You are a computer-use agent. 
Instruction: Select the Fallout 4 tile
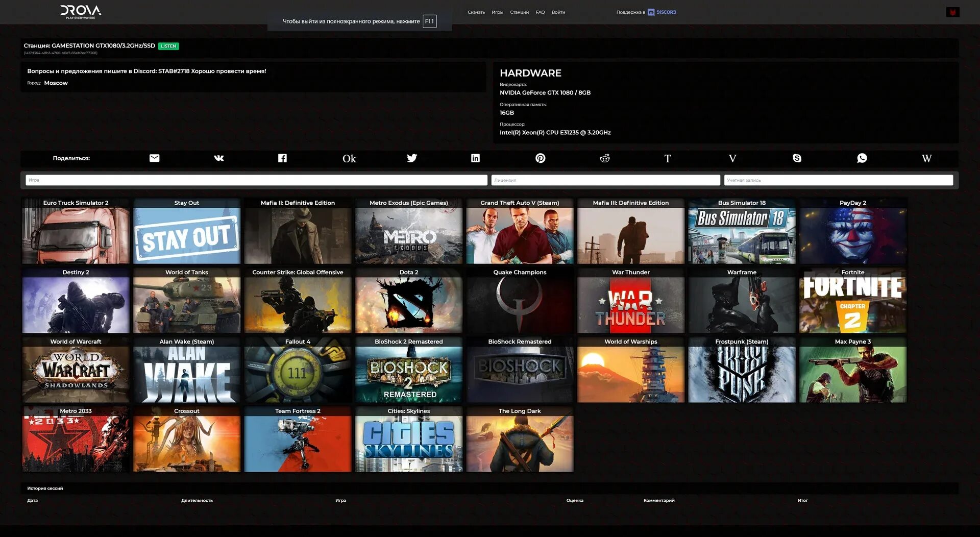coord(298,370)
